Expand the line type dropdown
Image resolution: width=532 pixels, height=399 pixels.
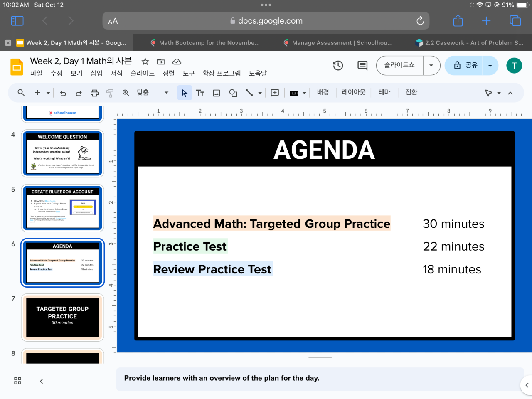pos(260,93)
